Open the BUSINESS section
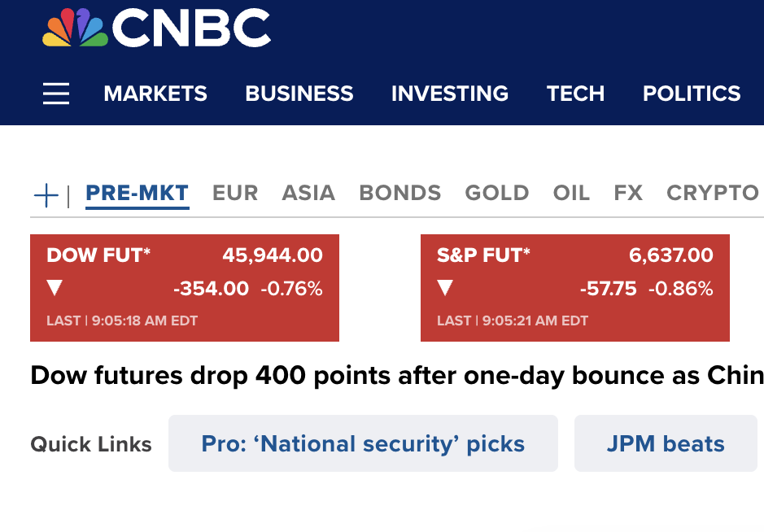764x532 pixels. tap(299, 94)
